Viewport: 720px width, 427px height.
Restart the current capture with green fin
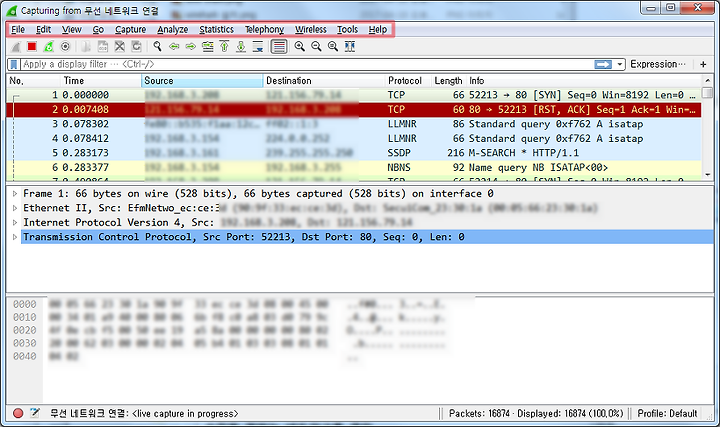click(x=48, y=46)
